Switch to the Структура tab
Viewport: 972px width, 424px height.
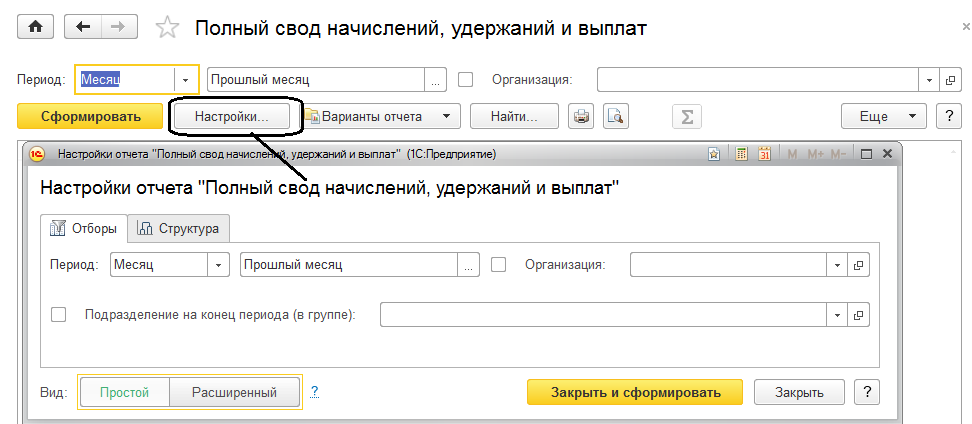pyautogui.click(x=180, y=229)
